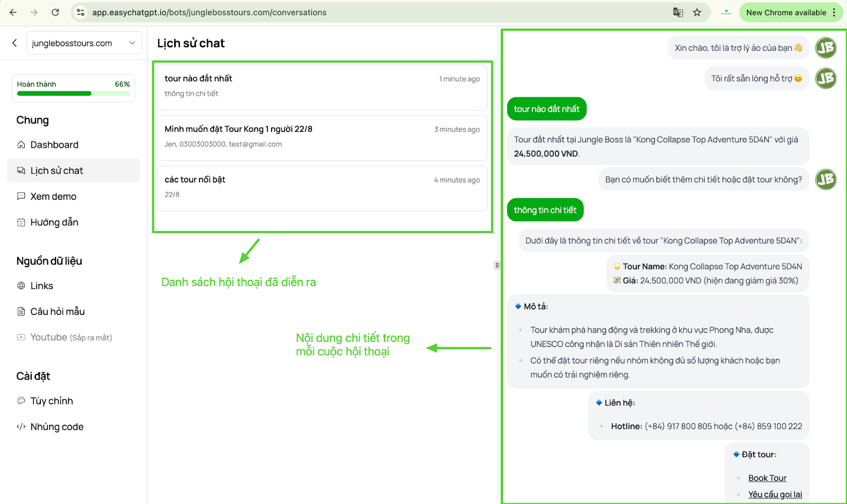Image resolution: width=847 pixels, height=504 pixels.
Task: Click the Book Tour link
Action: point(767,478)
